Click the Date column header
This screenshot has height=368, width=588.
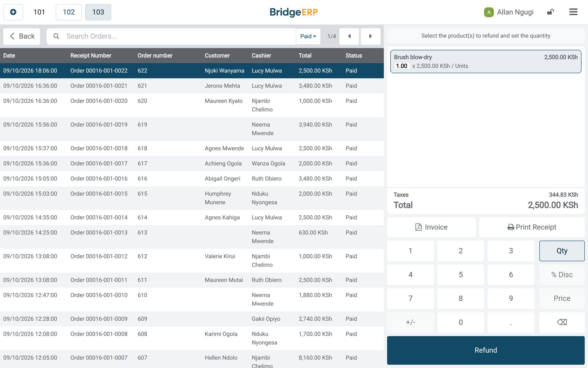tap(9, 56)
